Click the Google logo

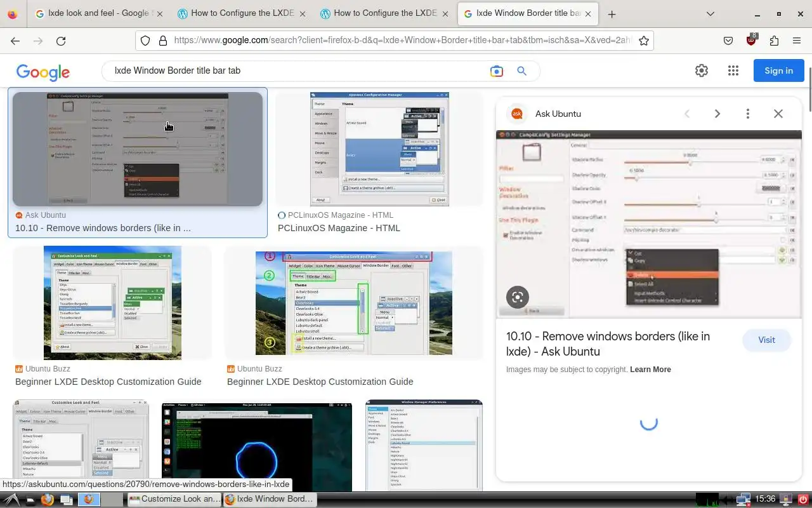click(x=43, y=72)
